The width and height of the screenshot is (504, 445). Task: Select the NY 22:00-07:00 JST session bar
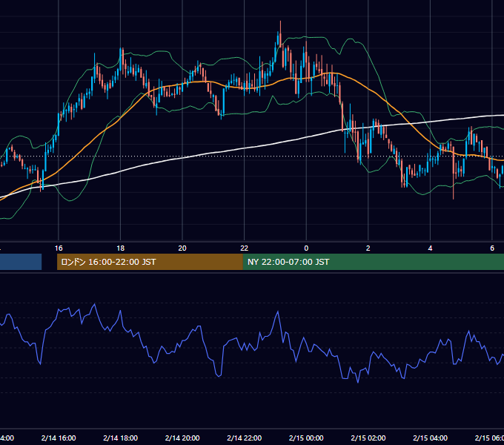373,262
